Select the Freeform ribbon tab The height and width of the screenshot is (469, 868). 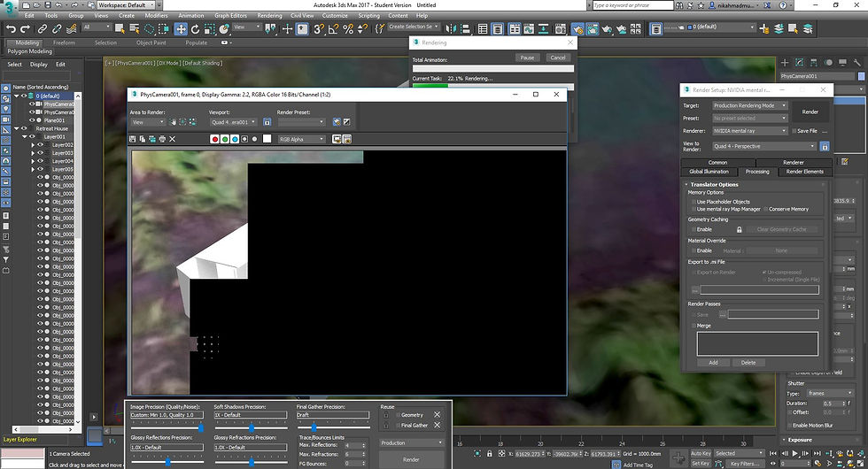click(64, 42)
